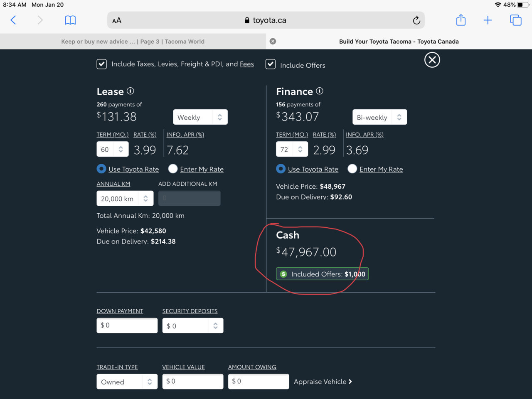Select Build Your Toyota Tacoma tab

[399, 42]
